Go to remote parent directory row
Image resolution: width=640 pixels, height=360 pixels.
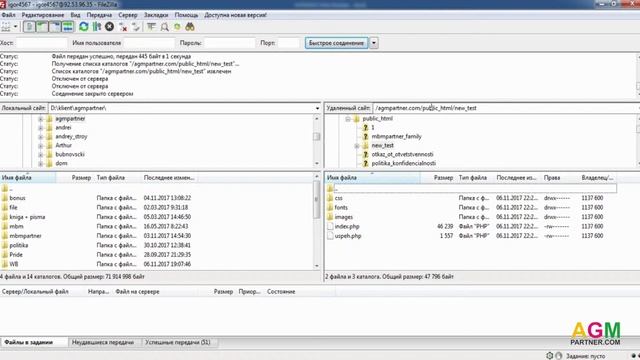471,189
